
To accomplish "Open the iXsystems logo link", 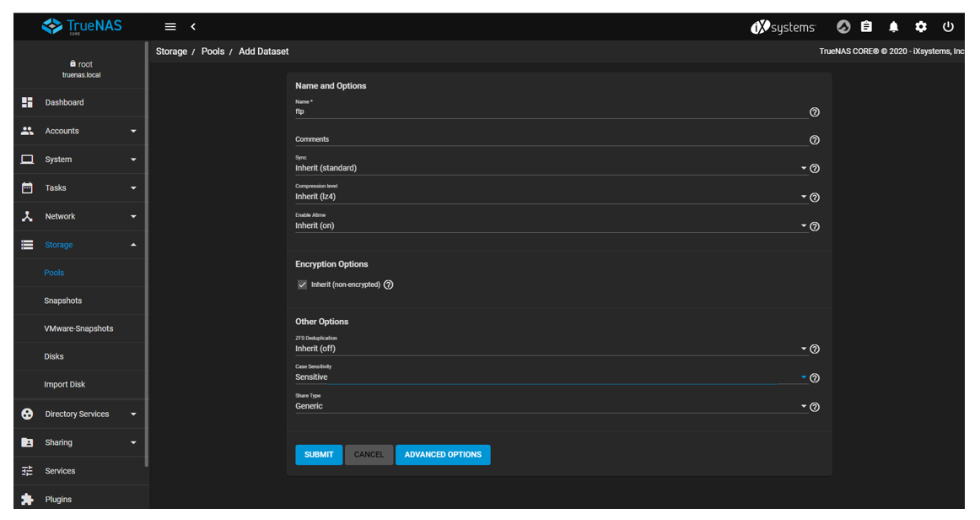I will [783, 27].
